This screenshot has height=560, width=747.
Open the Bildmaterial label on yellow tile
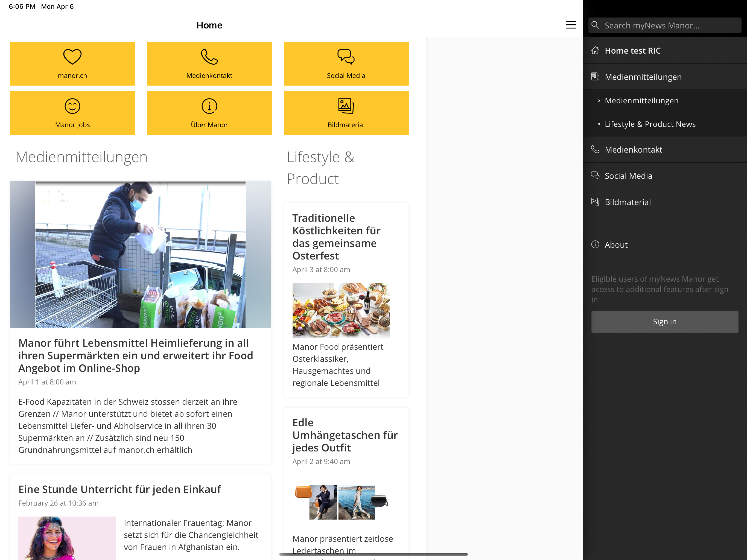click(346, 125)
